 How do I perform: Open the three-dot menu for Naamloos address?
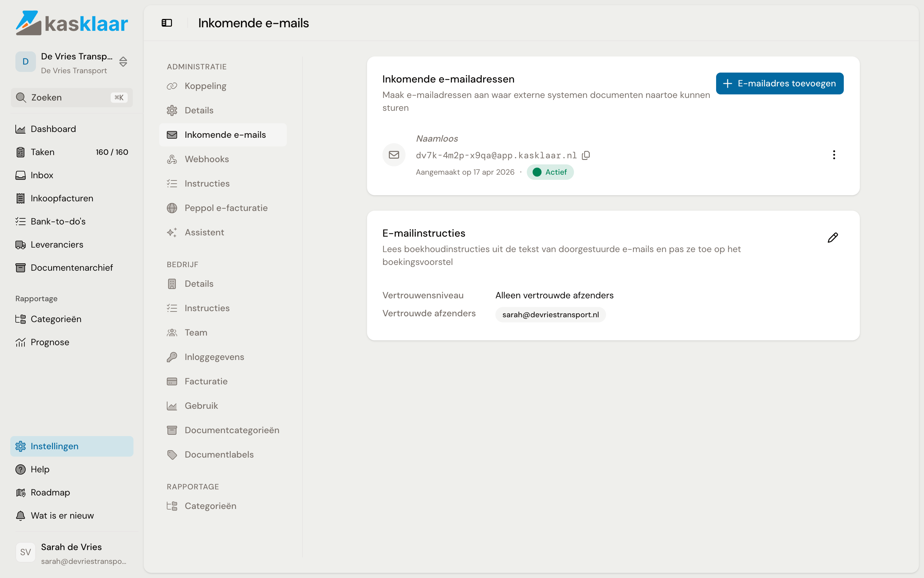tap(834, 155)
